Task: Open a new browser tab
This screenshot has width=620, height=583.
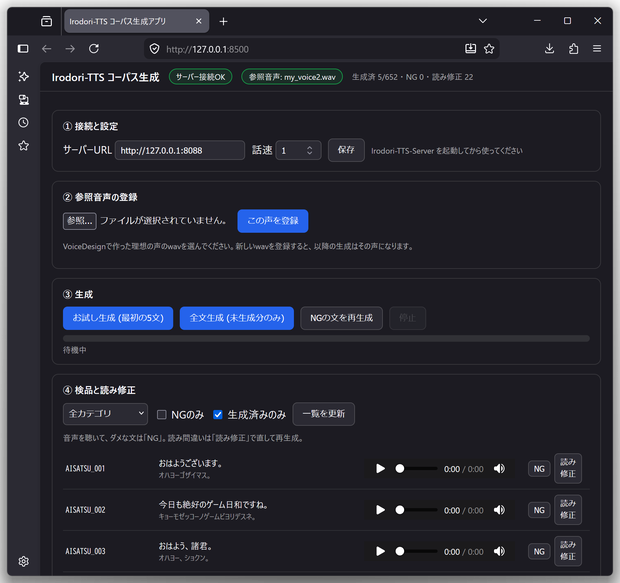Action: coord(223,21)
